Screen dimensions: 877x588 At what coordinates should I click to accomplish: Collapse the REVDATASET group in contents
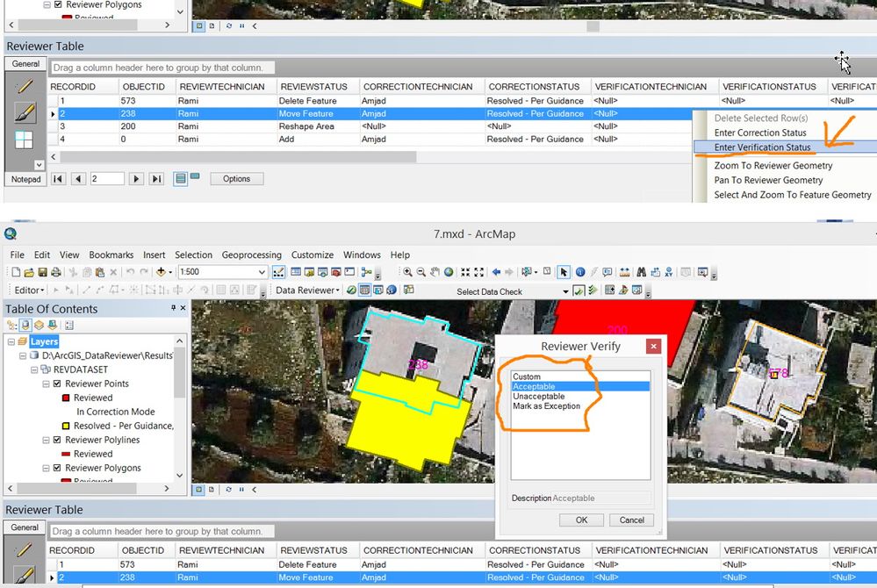35,369
